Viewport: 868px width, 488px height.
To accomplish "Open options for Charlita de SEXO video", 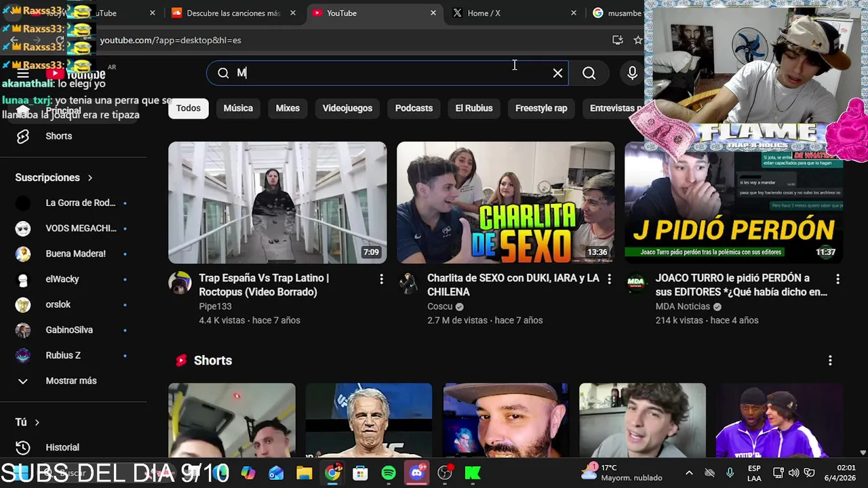I will tap(609, 279).
